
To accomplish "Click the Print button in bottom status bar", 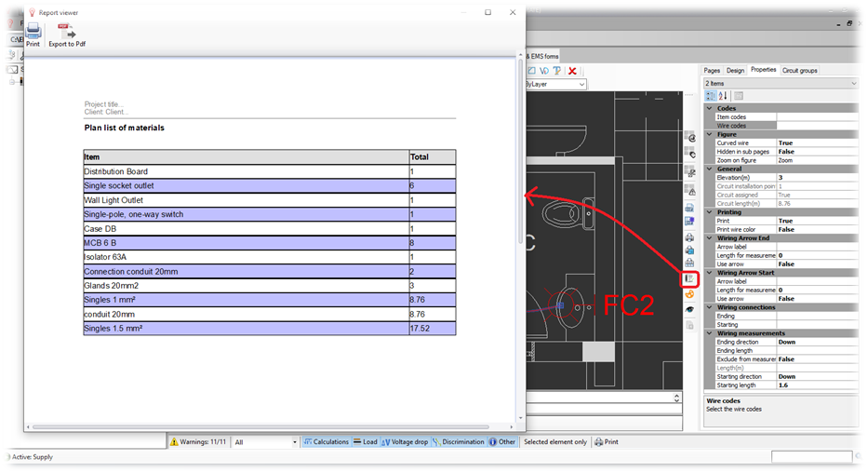I will point(607,442).
